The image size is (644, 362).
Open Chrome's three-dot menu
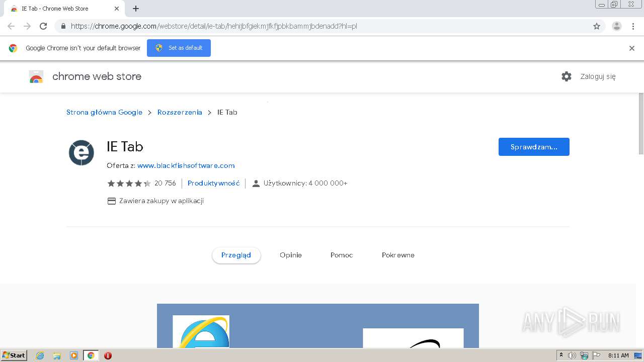point(633,26)
